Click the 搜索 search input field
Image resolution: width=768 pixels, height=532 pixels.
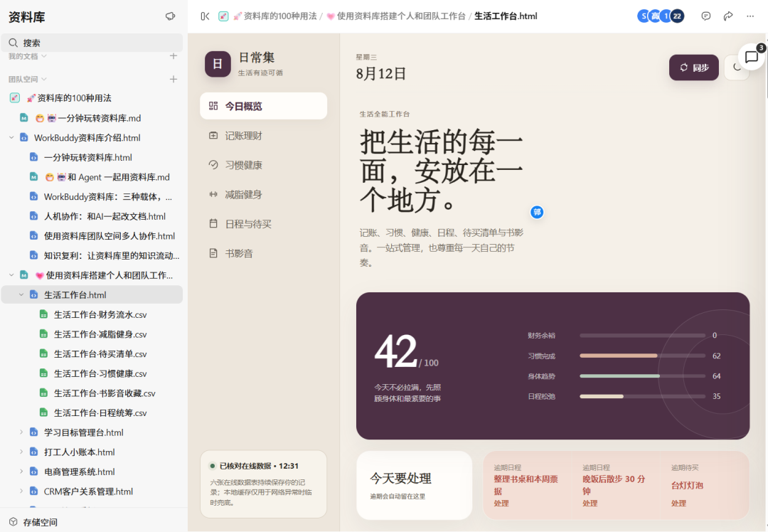(x=92, y=43)
